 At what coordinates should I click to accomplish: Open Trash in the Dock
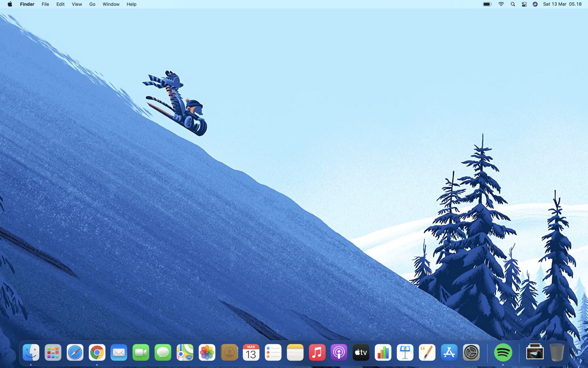tap(557, 352)
